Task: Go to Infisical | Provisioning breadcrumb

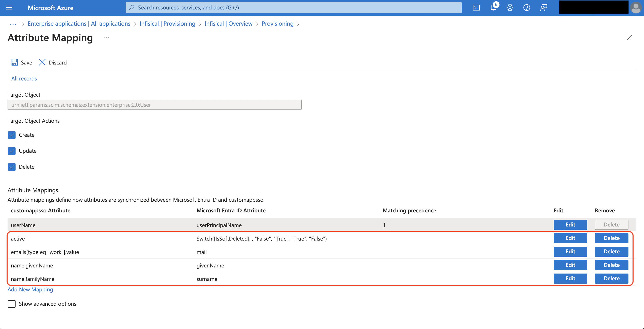Action: pos(167,24)
